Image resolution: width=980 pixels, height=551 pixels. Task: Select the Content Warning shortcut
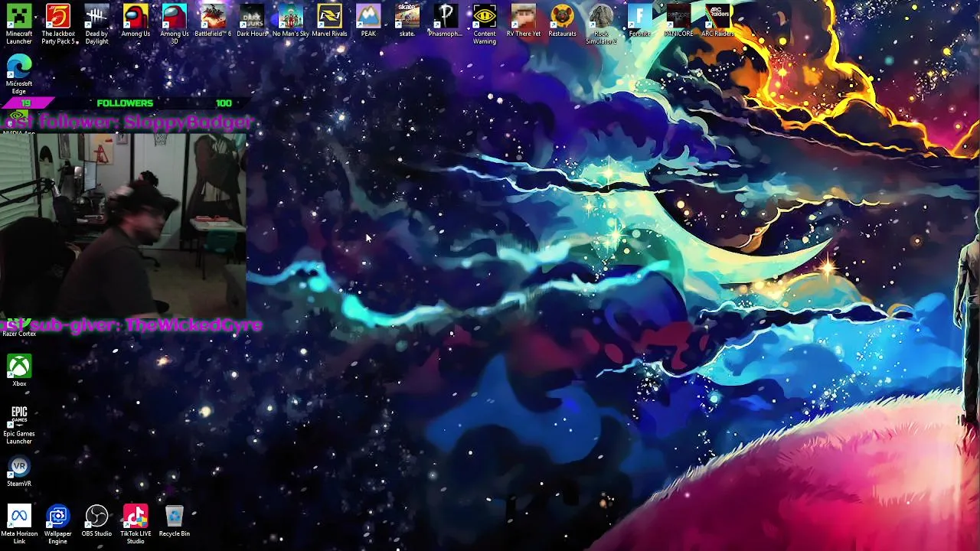[485, 24]
